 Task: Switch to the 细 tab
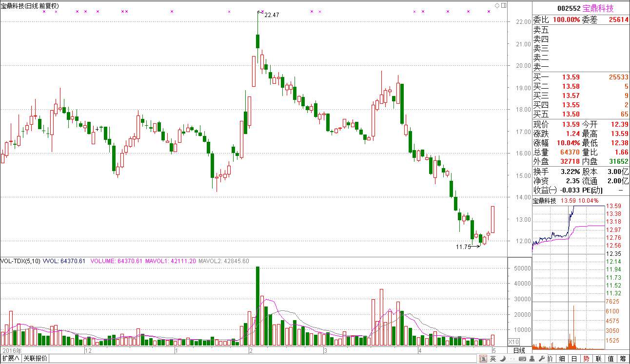click(x=562, y=359)
